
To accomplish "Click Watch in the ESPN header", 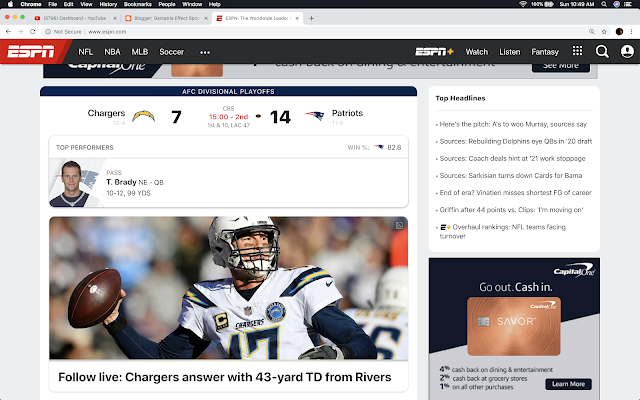I will (x=477, y=52).
